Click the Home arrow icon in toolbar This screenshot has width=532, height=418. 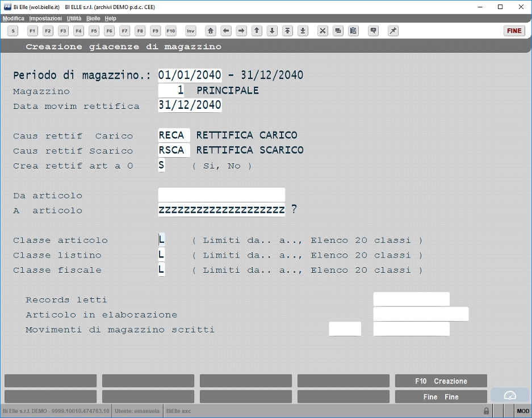(211, 31)
